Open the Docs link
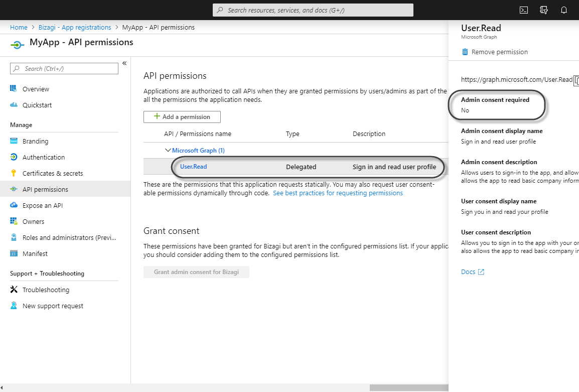Screen dimensions: 579x392 468,272
